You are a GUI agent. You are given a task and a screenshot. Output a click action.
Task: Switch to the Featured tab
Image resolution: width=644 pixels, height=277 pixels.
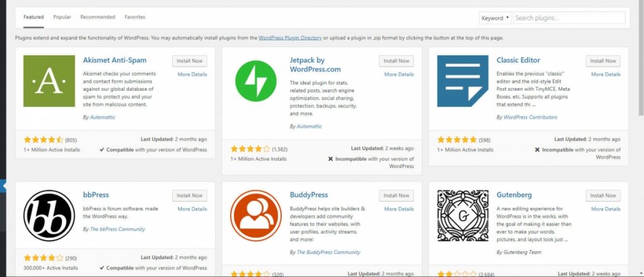33,17
